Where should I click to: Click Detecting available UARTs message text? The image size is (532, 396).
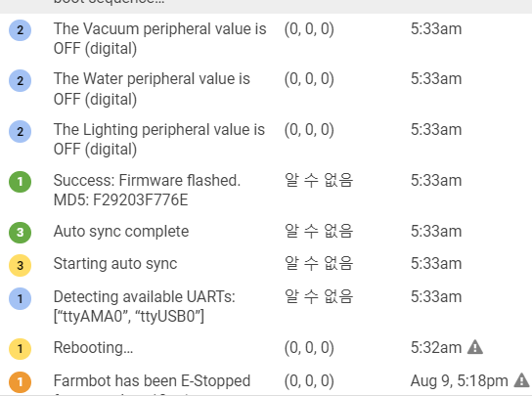pos(144,307)
